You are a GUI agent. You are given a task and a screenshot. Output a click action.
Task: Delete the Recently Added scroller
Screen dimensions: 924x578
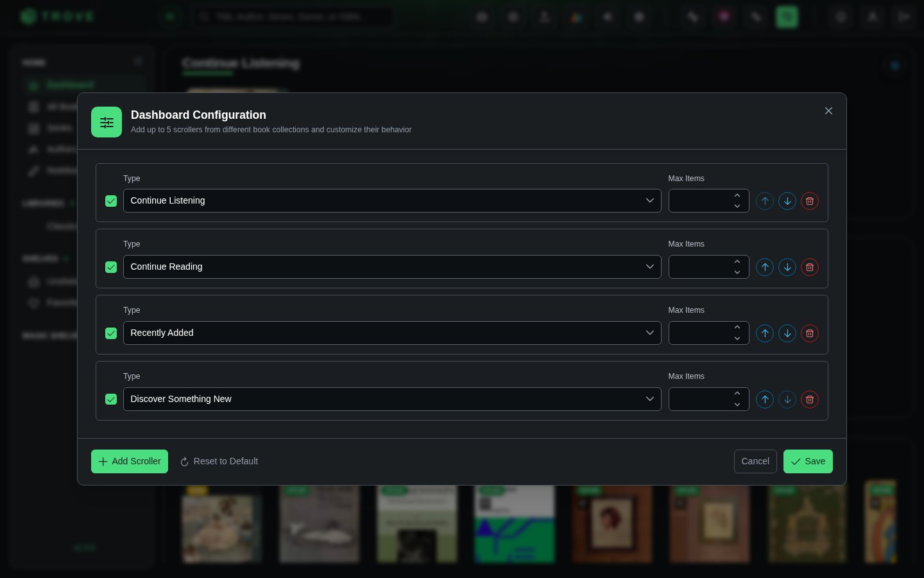(810, 333)
